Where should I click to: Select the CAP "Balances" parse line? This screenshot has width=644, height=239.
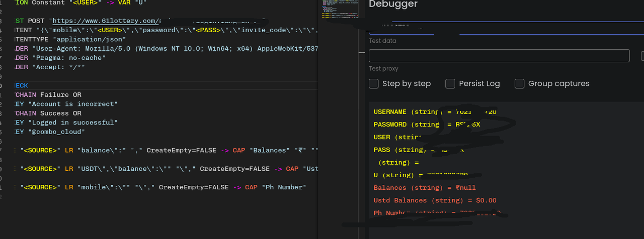[166, 150]
